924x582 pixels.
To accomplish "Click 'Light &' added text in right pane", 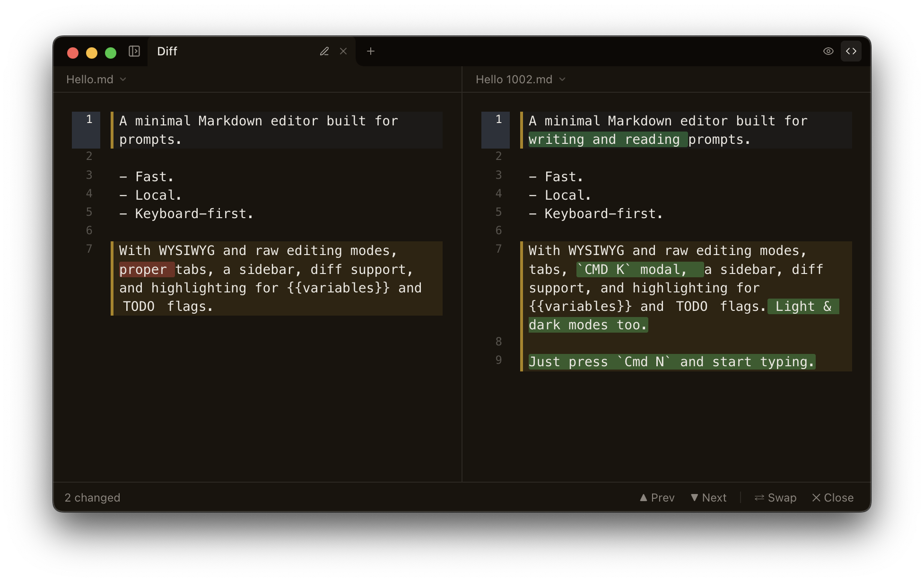I will click(x=803, y=307).
